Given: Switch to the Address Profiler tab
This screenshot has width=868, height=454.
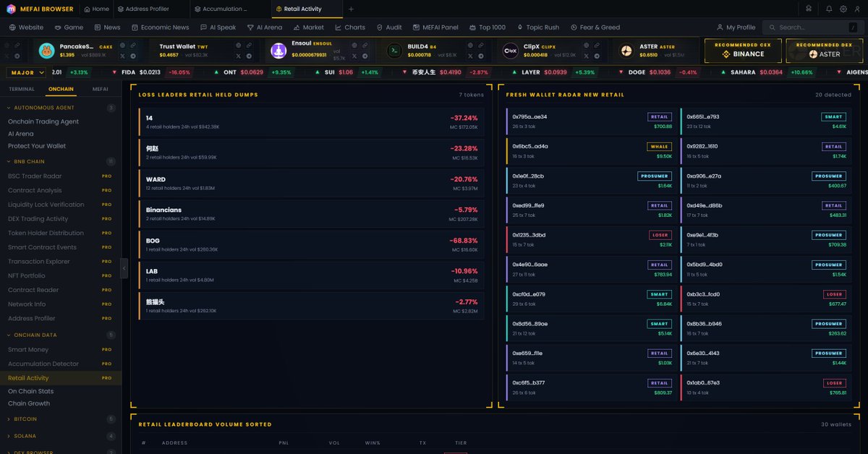Looking at the screenshot, I should tap(151, 9).
